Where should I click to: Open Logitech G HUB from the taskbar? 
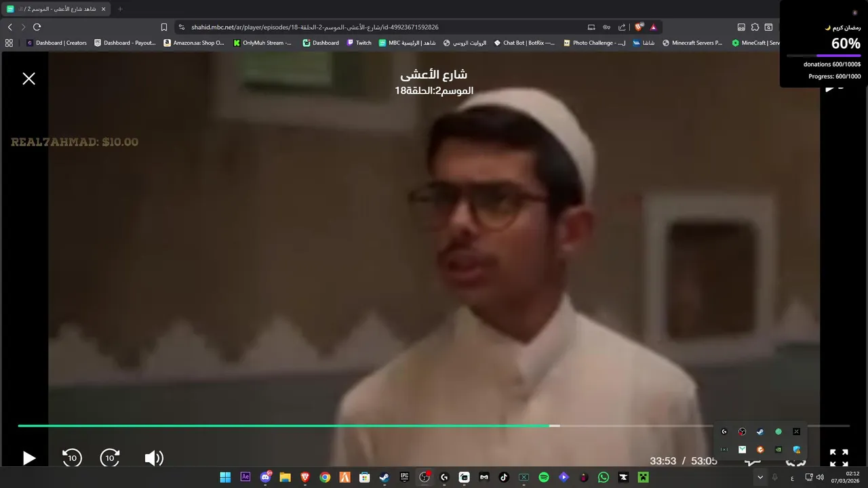pos(444,477)
